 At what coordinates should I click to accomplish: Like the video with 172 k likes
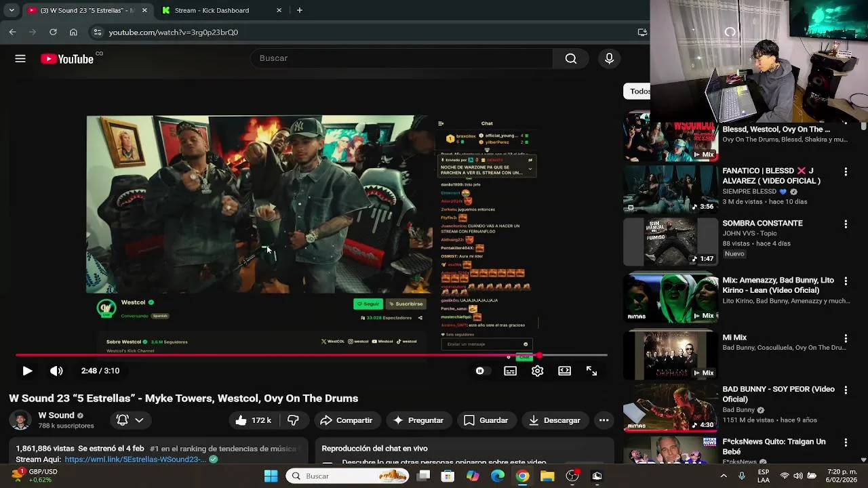tap(253, 420)
